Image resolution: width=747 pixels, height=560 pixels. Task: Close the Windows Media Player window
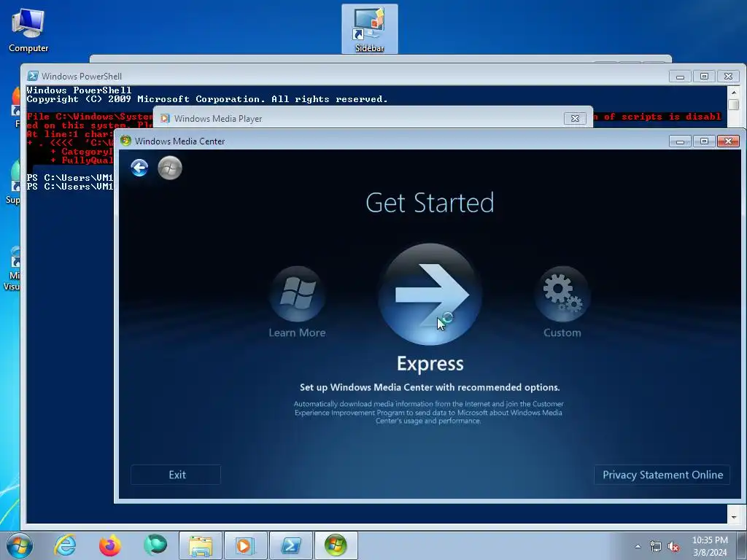pos(575,119)
